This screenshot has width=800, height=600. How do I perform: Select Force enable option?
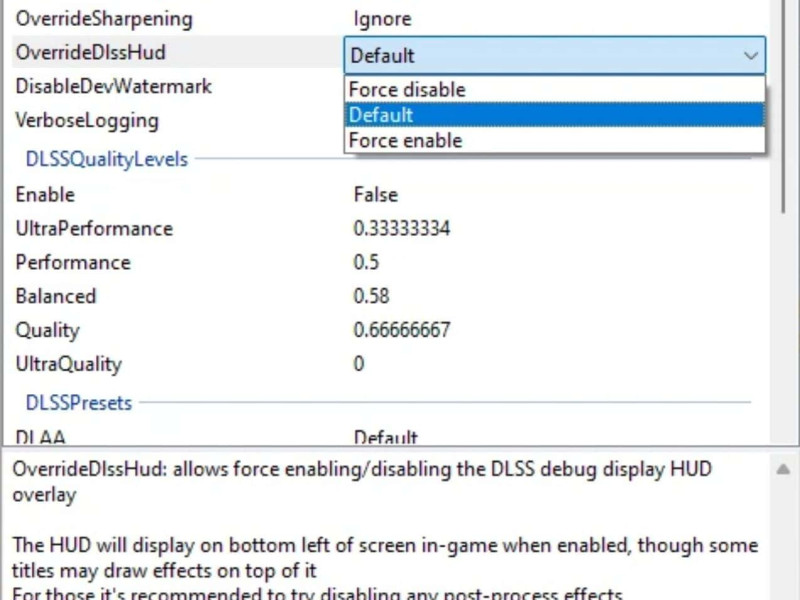555,140
